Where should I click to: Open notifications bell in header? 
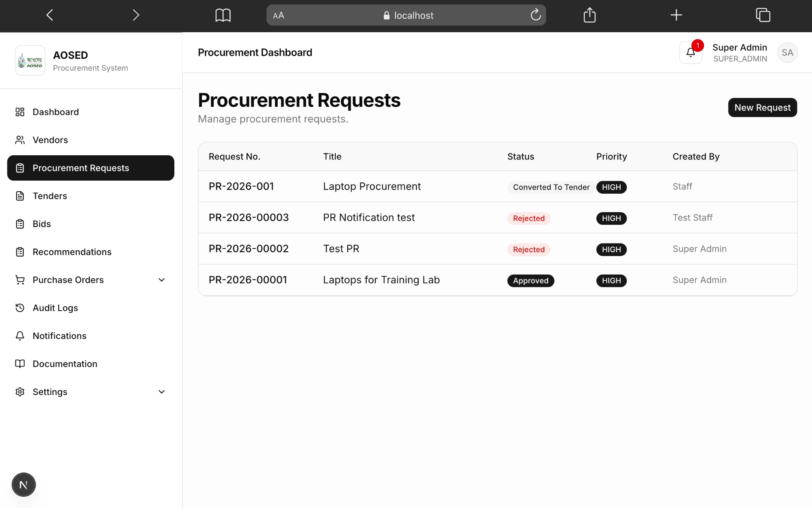pyautogui.click(x=691, y=53)
